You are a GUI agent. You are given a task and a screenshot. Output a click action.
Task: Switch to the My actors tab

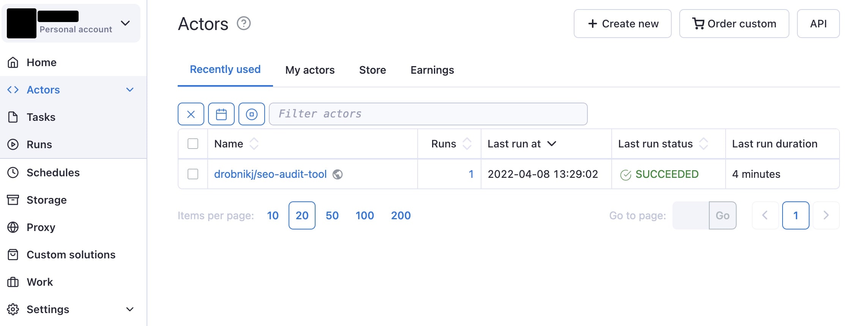(310, 70)
